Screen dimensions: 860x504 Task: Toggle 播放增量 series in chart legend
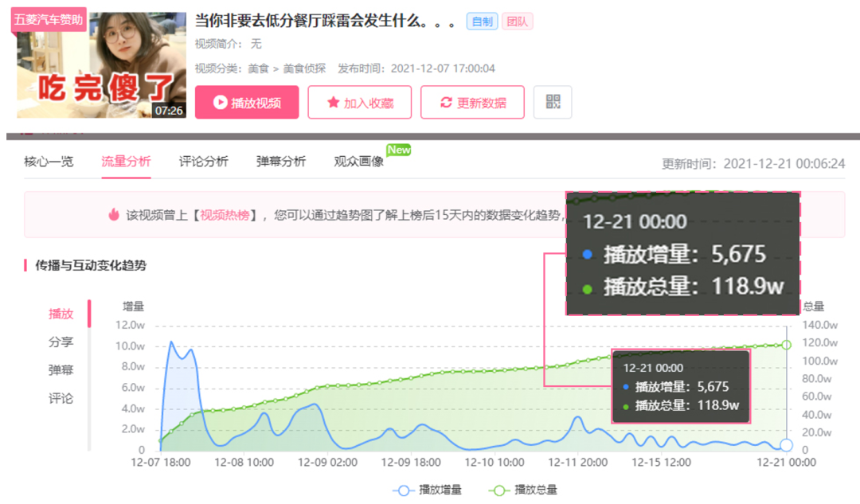pos(428,490)
